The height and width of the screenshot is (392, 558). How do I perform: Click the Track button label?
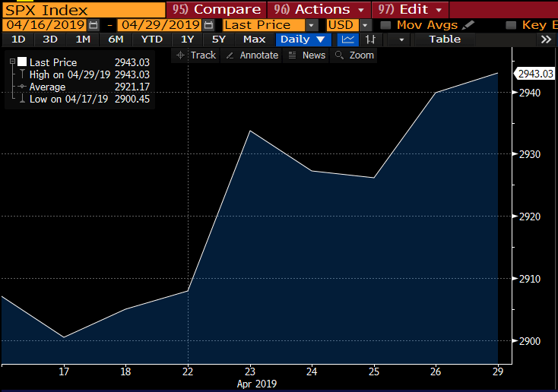(x=203, y=55)
